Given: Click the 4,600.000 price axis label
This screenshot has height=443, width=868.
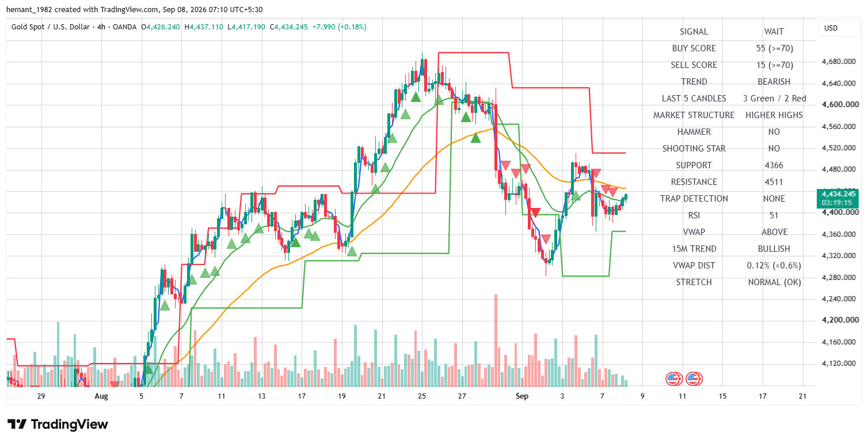Looking at the screenshot, I should point(840,105).
